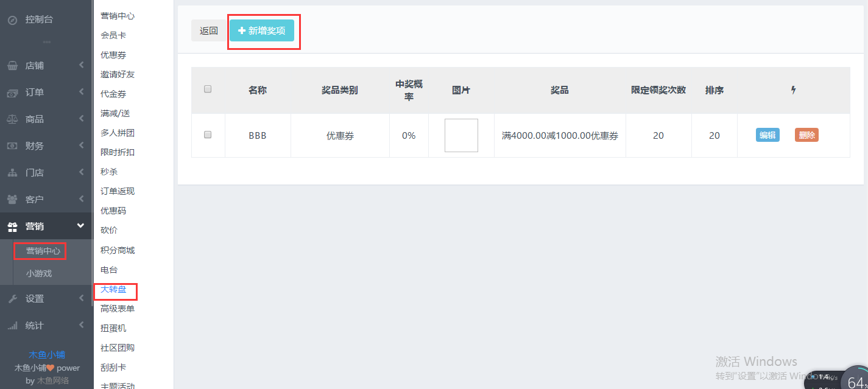Select 会员卡 in the marketing list
The height and width of the screenshot is (389, 868).
point(113,35)
